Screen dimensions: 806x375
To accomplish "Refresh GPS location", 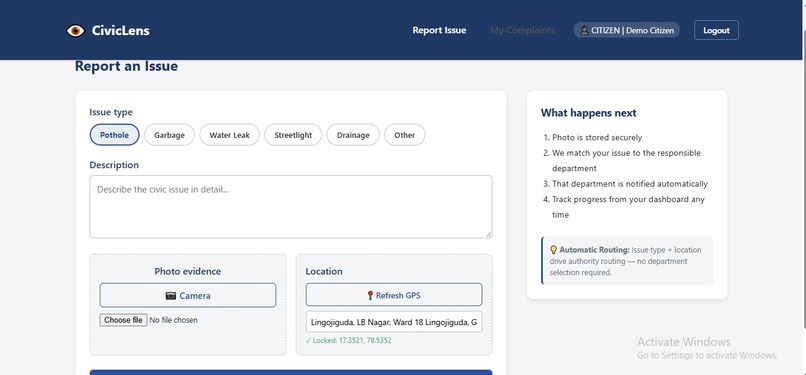I will coord(394,295).
